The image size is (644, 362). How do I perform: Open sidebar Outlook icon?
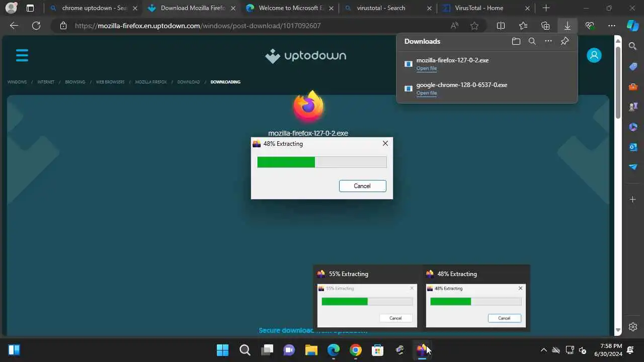click(x=633, y=147)
